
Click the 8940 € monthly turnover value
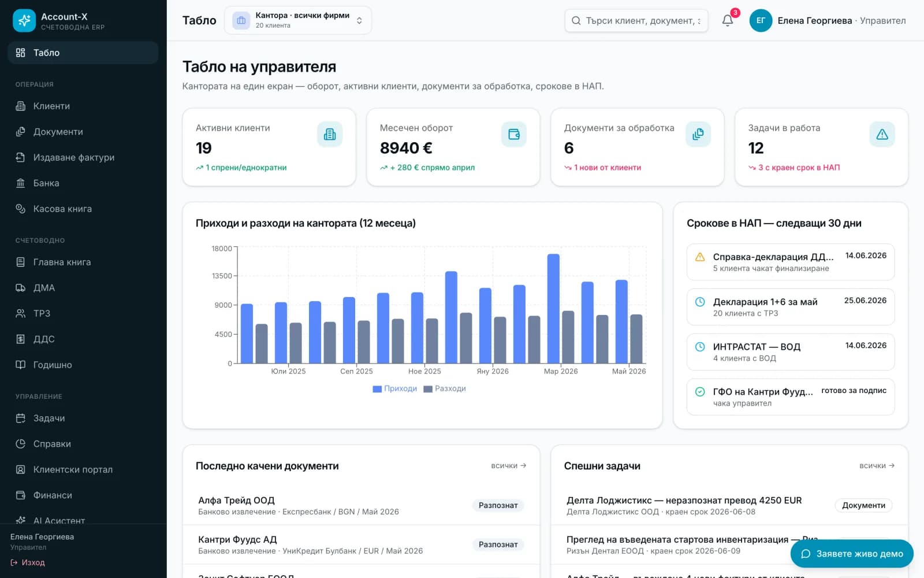coord(406,148)
